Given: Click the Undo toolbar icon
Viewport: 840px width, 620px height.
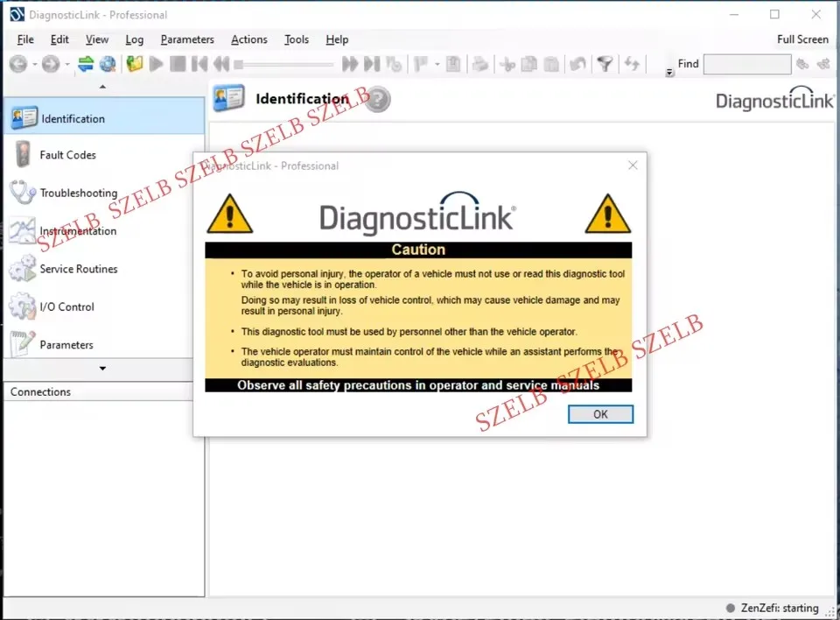Looking at the screenshot, I should click(577, 64).
